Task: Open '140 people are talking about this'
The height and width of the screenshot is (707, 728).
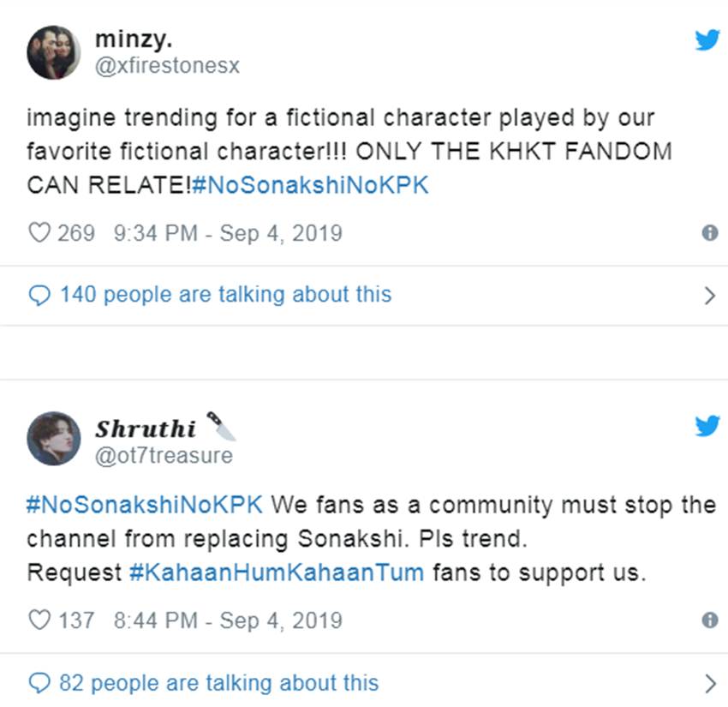Action: [x=224, y=295]
